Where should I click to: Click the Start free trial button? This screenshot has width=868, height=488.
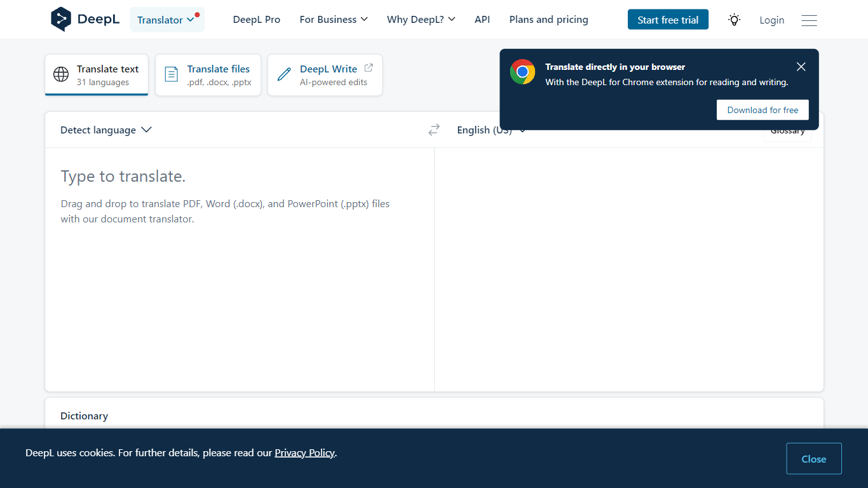pyautogui.click(x=668, y=20)
